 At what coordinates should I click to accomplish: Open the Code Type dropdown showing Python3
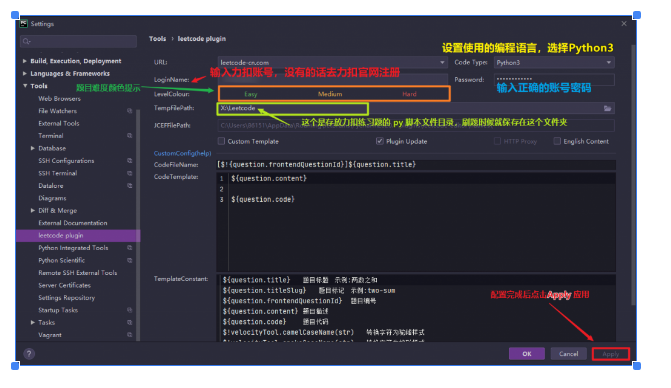coord(554,62)
